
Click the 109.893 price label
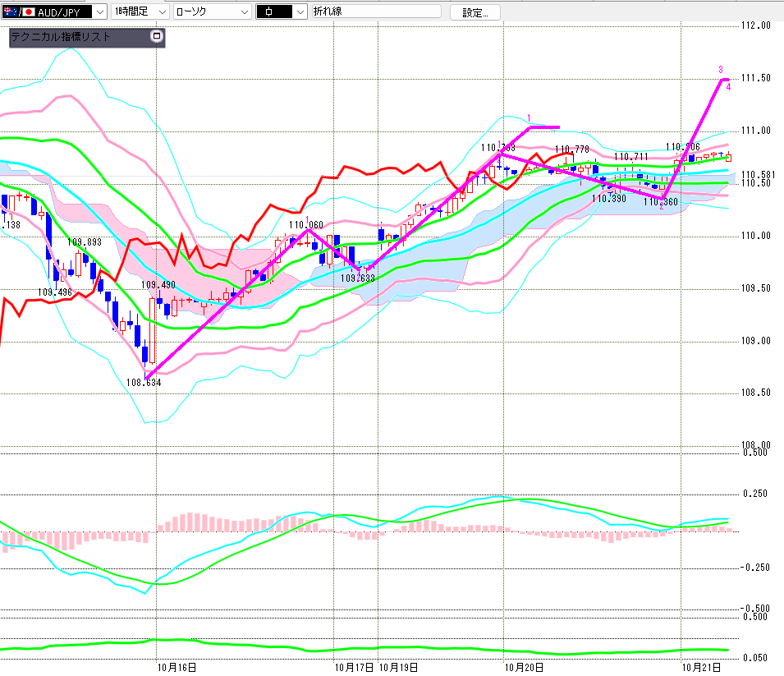(85, 242)
